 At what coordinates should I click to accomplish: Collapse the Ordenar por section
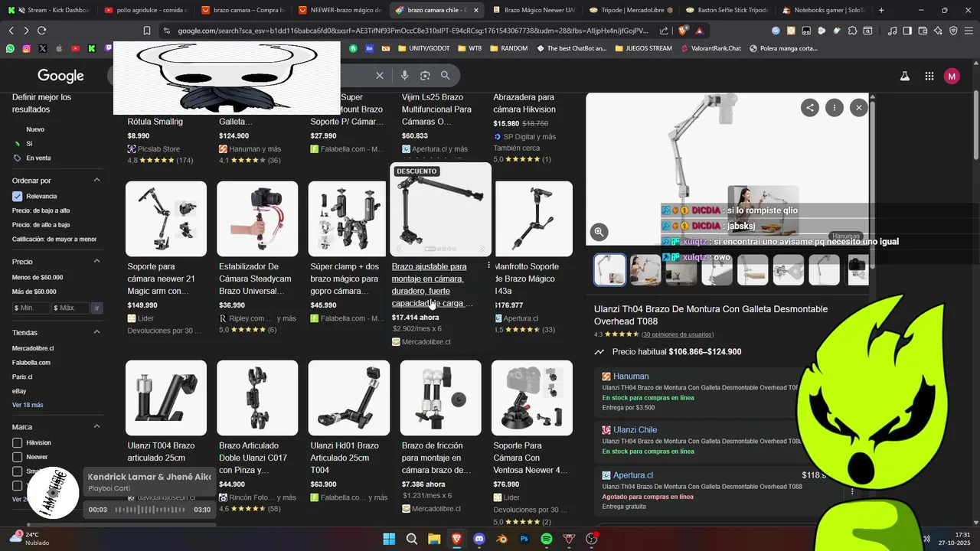pyautogui.click(x=96, y=181)
